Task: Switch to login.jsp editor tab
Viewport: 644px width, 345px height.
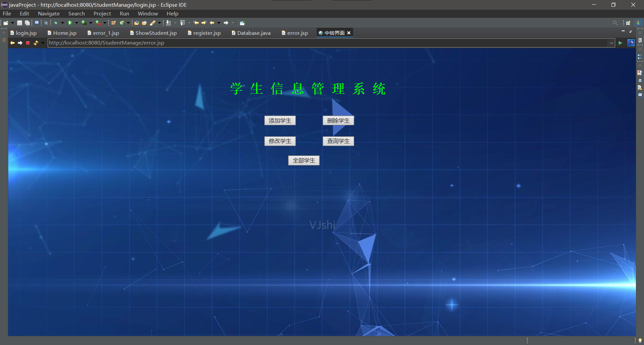Action: pyautogui.click(x=23, y=33)
